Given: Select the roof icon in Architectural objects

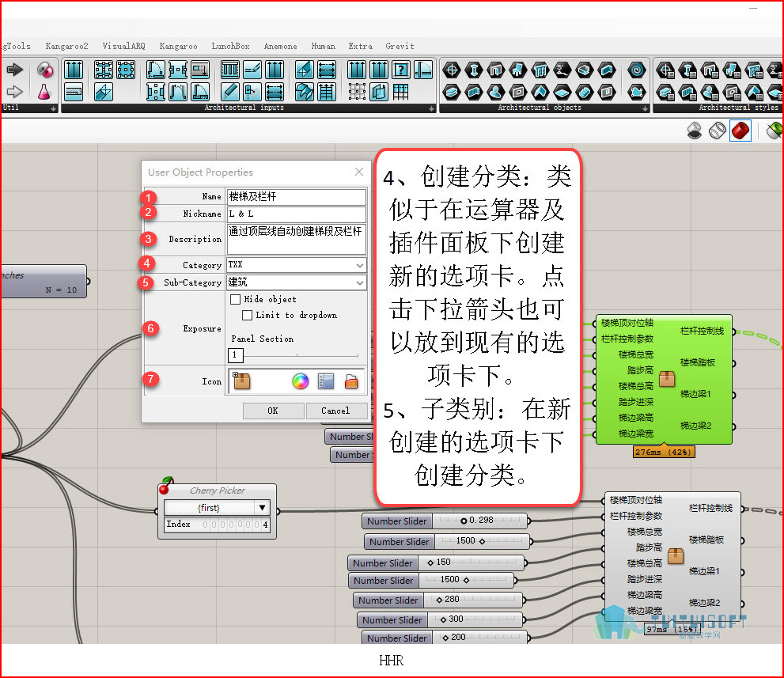Looking at the screenshot, I should pos(540,92).
